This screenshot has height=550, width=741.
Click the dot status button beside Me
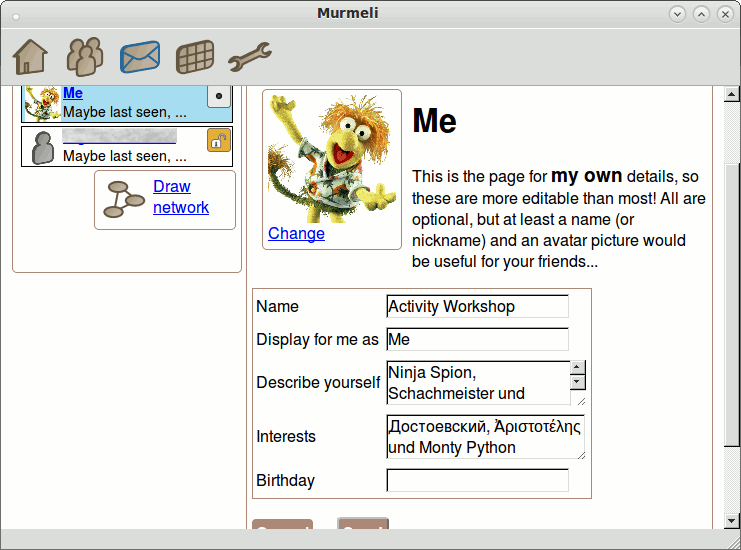tap(219, 96)
